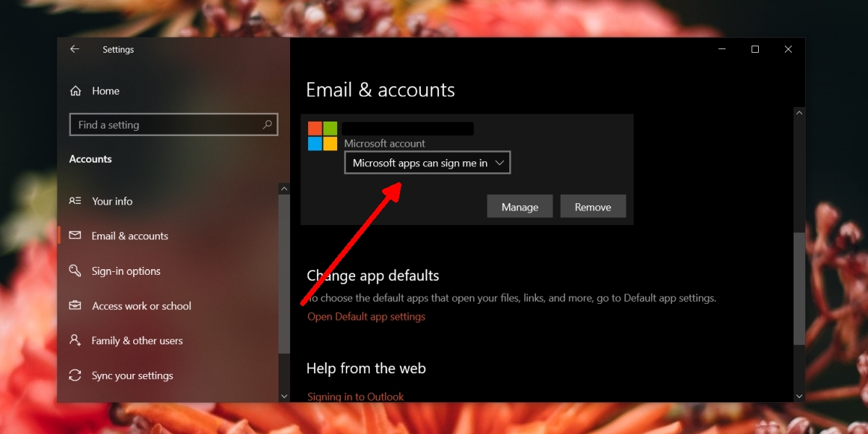Click main pane scrollbar down arrow

(799, 396)
